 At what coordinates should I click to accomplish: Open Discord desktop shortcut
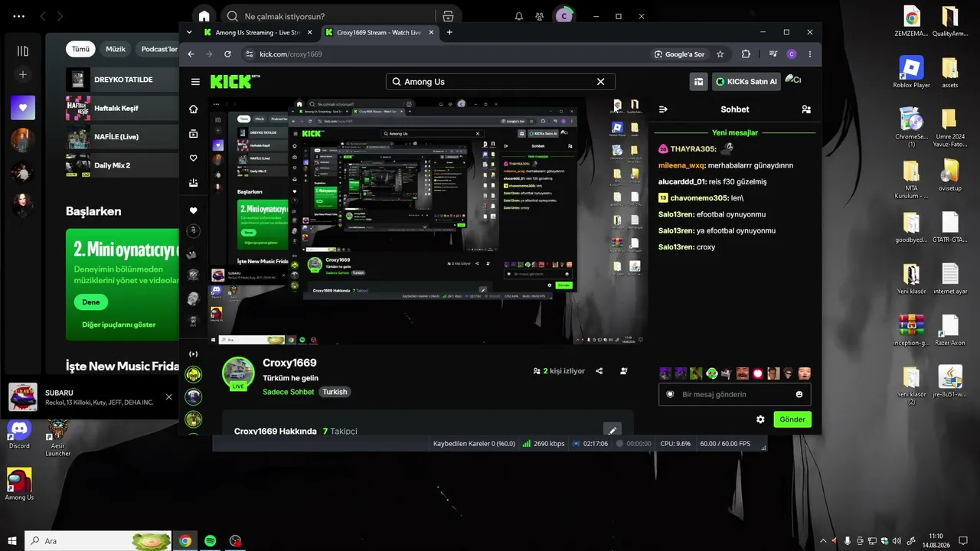tap(19, 435)
